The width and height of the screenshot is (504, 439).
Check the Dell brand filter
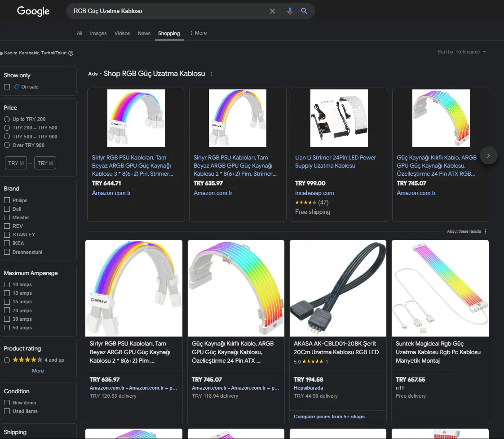7,209
